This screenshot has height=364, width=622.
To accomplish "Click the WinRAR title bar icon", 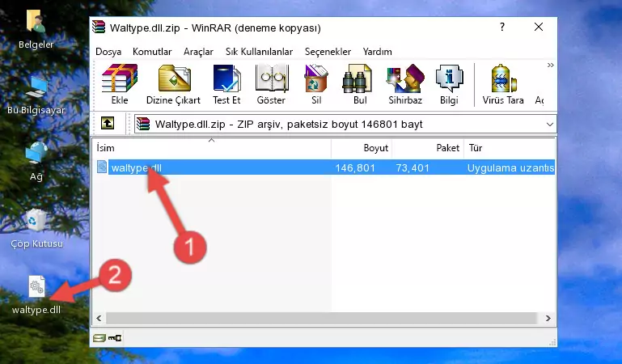I will [99, 27].
